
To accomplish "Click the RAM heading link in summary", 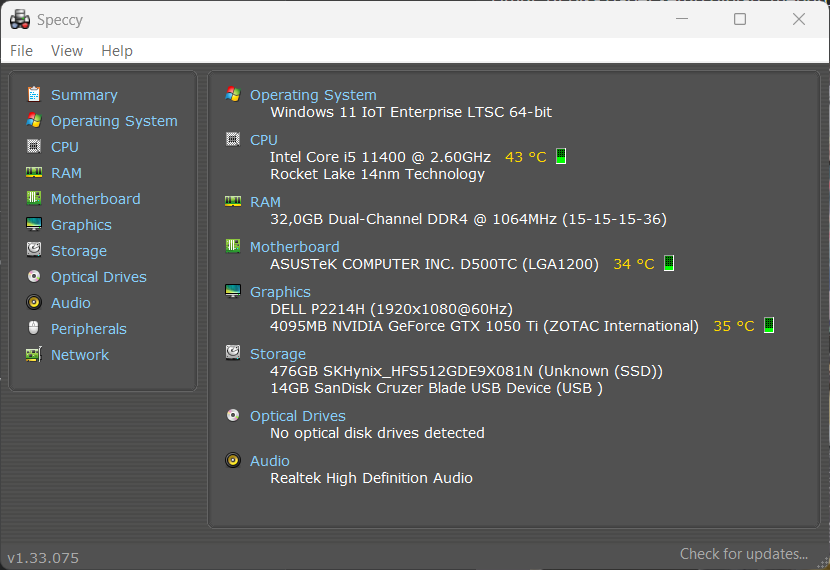I will pyautogui.click(x=265, y=202).
